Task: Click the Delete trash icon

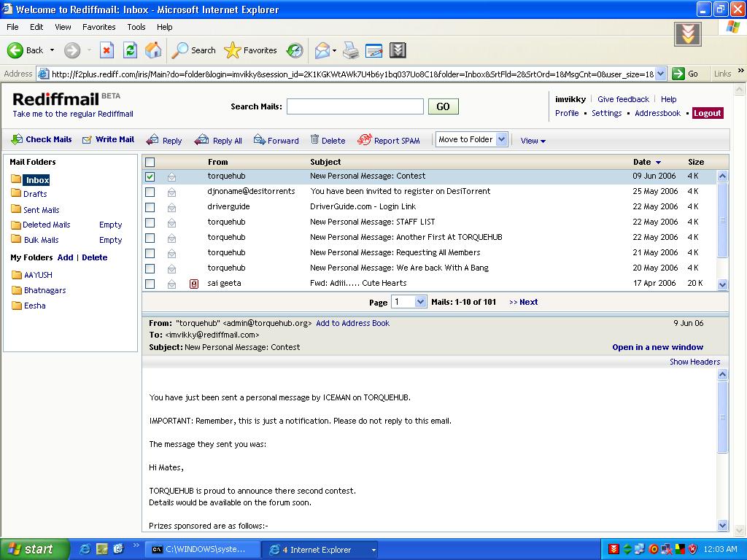Action: point(314,139)
